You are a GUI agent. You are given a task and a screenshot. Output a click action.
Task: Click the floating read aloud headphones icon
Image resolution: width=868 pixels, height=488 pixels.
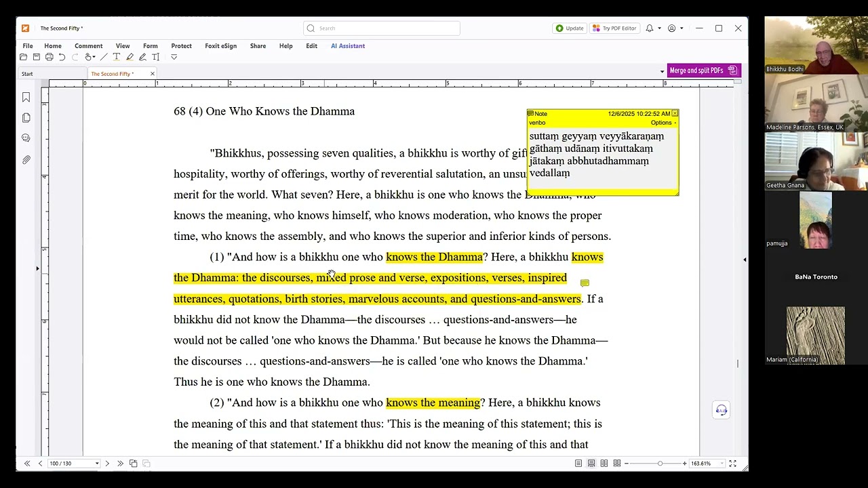[x=722, y=410]
